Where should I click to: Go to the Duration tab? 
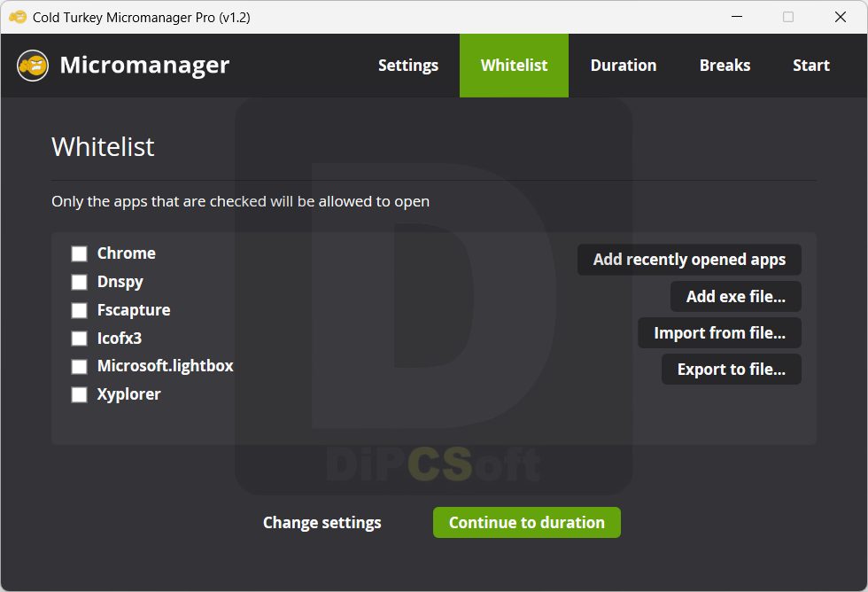(624, 66)
